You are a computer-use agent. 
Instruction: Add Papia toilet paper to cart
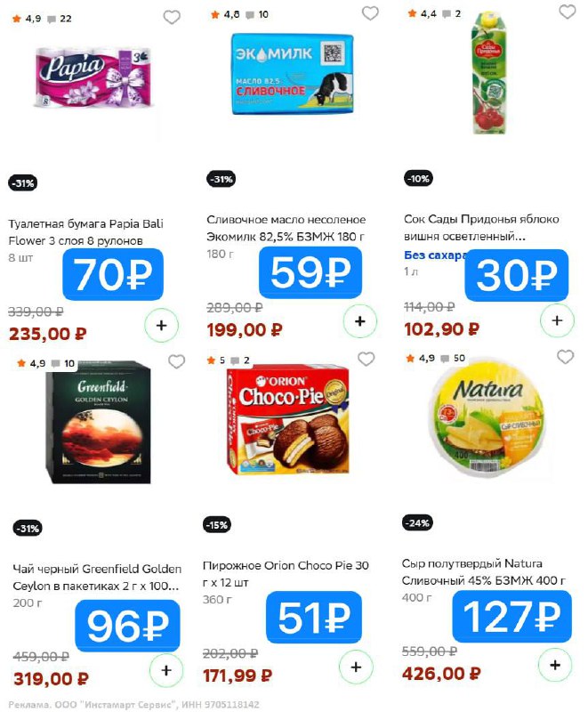(x=161, y=325)
